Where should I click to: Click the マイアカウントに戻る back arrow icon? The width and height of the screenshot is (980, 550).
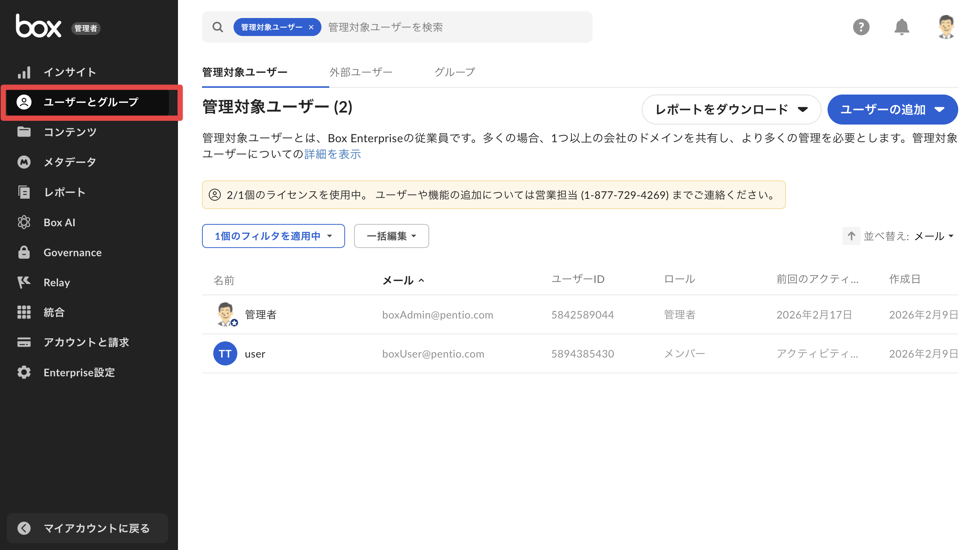[24, 528]
